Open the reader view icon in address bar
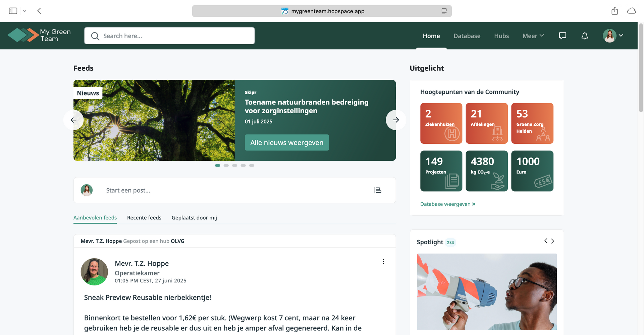644x335 pixels. [x=444, y=11]
